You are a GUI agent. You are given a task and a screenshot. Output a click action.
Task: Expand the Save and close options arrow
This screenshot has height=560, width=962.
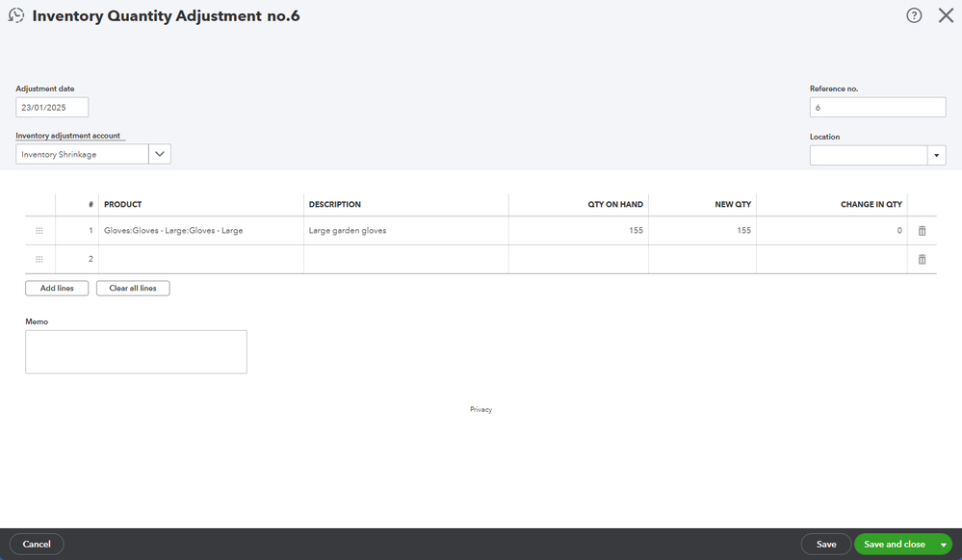943,544
